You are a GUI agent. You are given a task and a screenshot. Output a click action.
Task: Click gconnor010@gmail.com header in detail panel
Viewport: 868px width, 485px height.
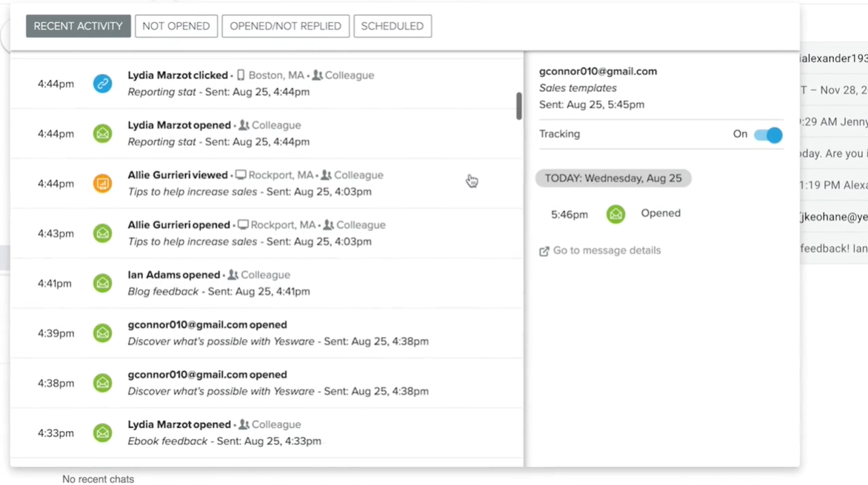(x=598, y=71)
